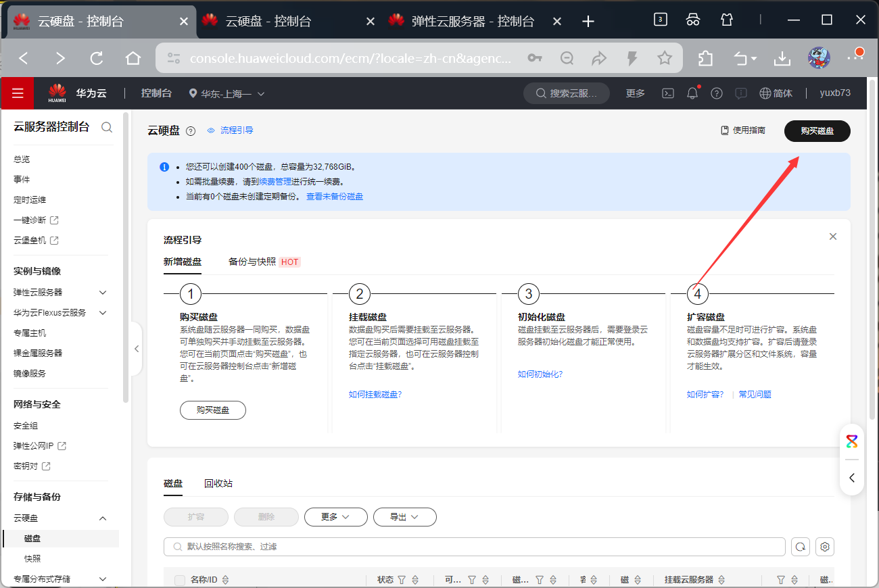
Task: Expand 弹性云服务器 in sidebar
Action: [x=103, y=293]
